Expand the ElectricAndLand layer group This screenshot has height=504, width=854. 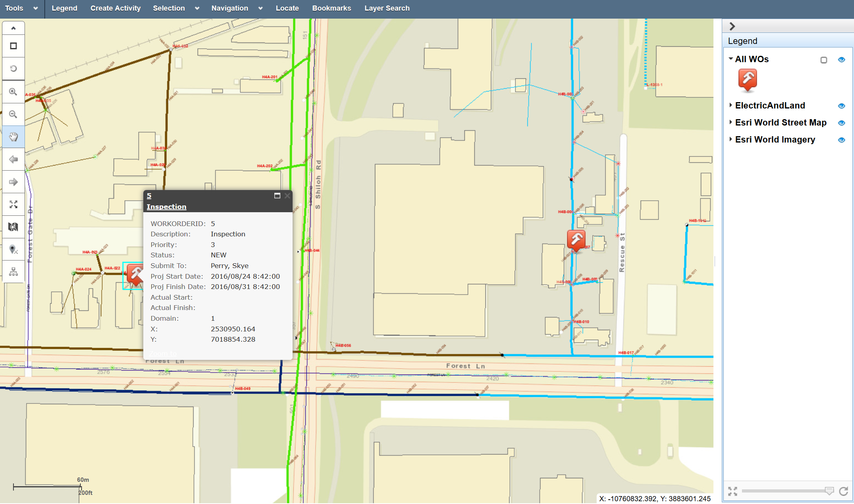coord(730,105)
